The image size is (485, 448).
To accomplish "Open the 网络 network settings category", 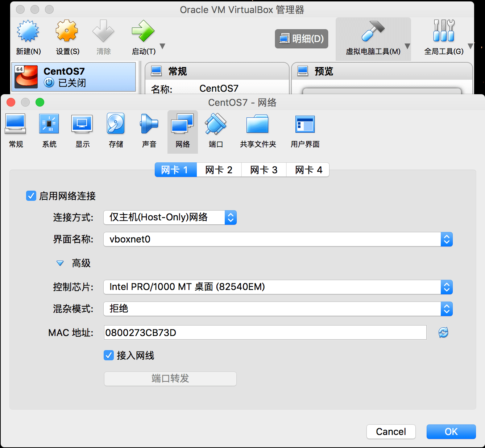I will 183,132.
